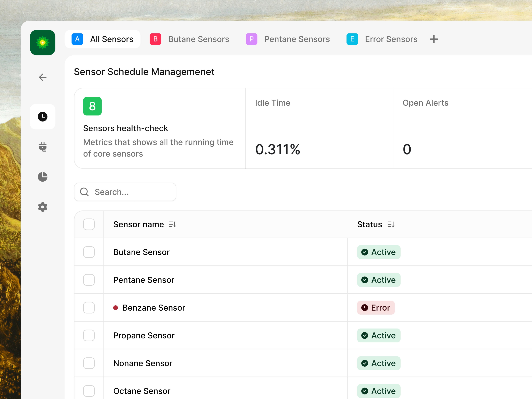Check the Octane Sensor row checkbox
Image resolution: width=532 pixels, height=399 pixels.
pyautogui.click(x=89, y=391)
